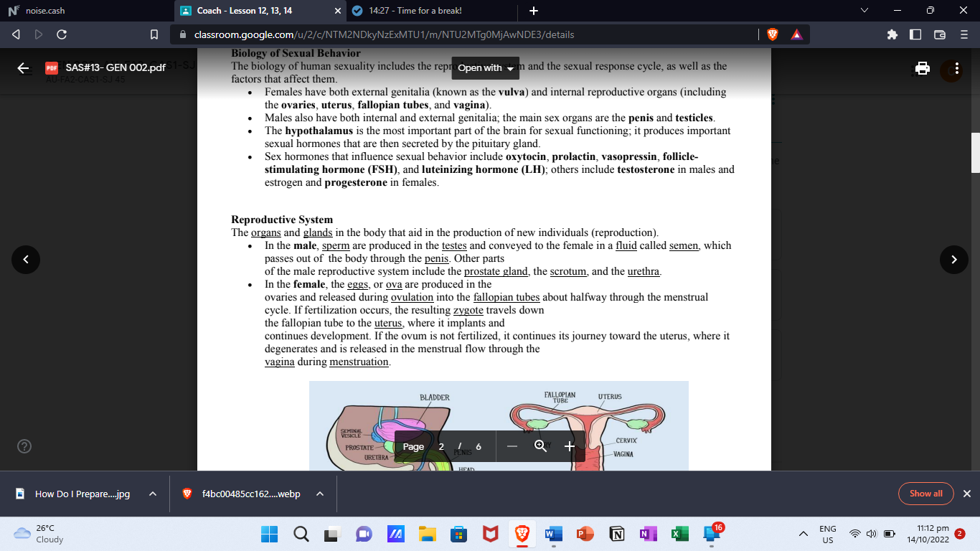
Task: Launch PowerPoint from the taskbar
Action: point(585,534)
